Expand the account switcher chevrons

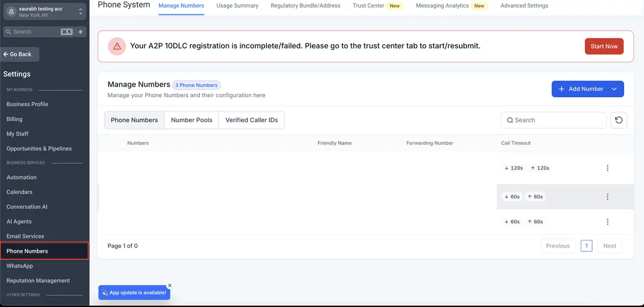pyautogui.click(x=80, y=11)
